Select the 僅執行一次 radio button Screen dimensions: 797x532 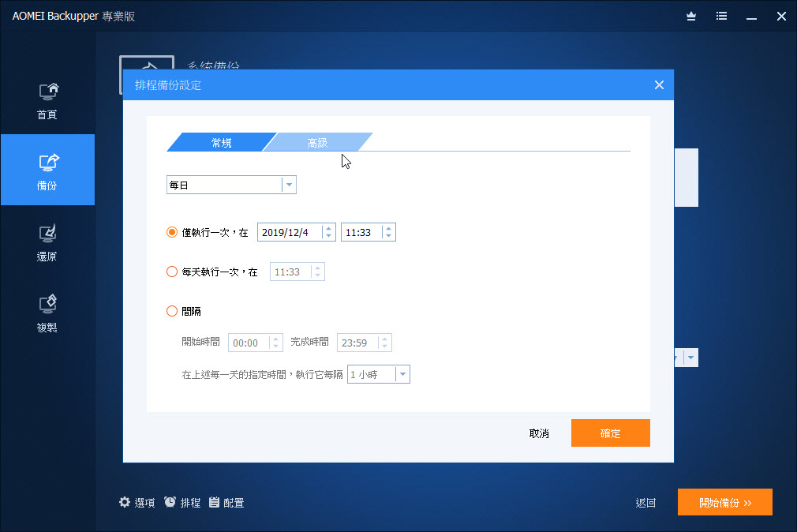click(172, 232)
